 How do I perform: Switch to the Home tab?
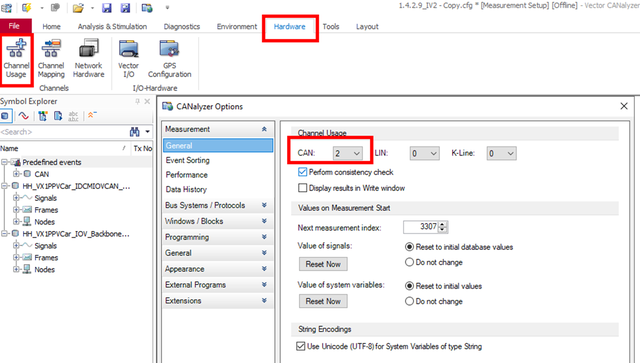51,27
